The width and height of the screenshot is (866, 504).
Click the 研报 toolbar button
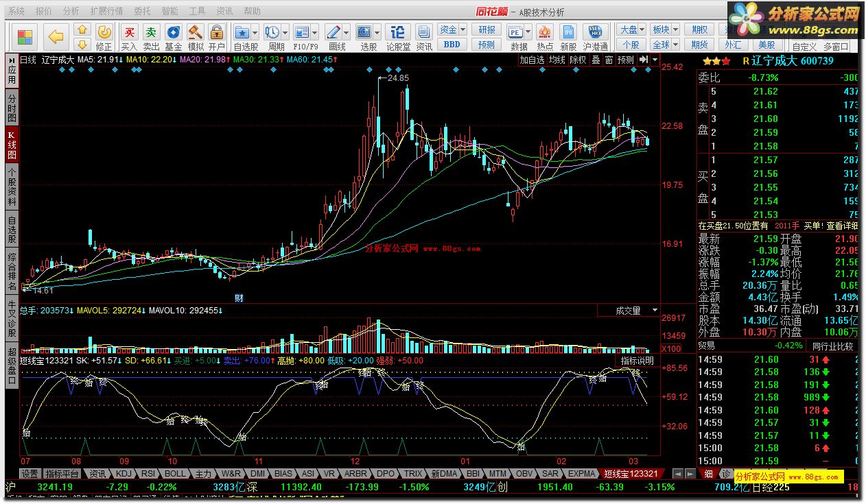tap(487, 29)
